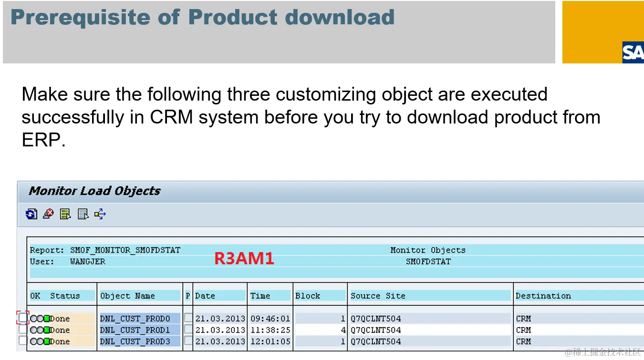Click the time value 12:01:05
644x360 pixels.
click(x=270, y=341)
